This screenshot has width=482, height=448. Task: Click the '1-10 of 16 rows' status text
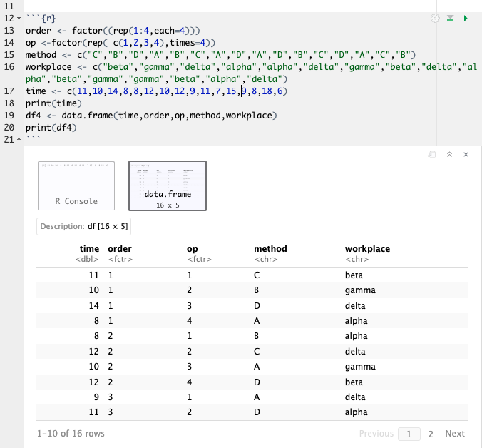71,434
